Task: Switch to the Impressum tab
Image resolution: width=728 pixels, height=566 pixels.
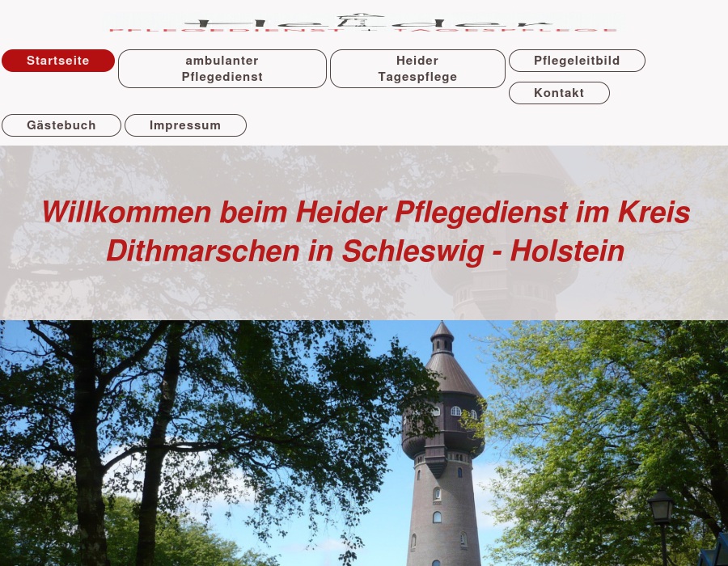Action: click(x=184, y=125)
